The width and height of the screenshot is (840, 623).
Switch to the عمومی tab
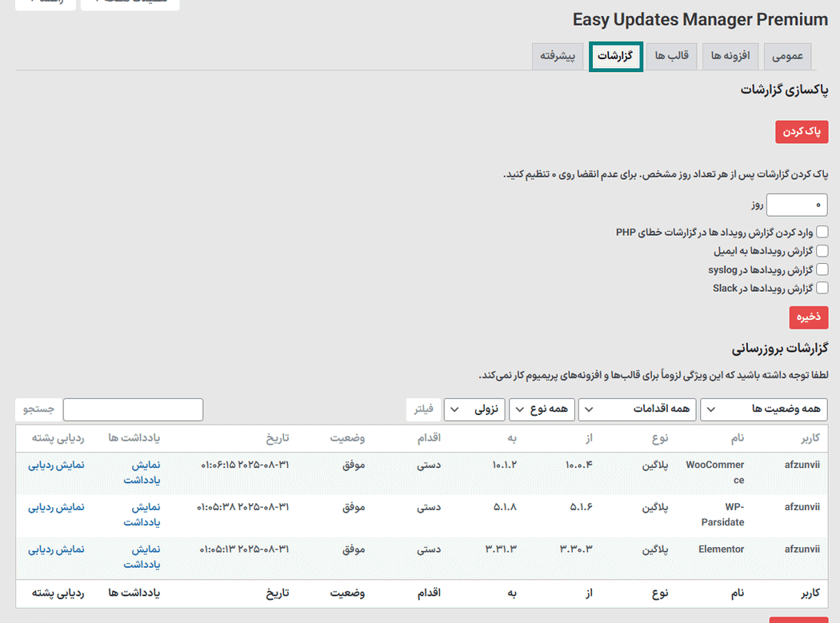(x=787, y=56)
